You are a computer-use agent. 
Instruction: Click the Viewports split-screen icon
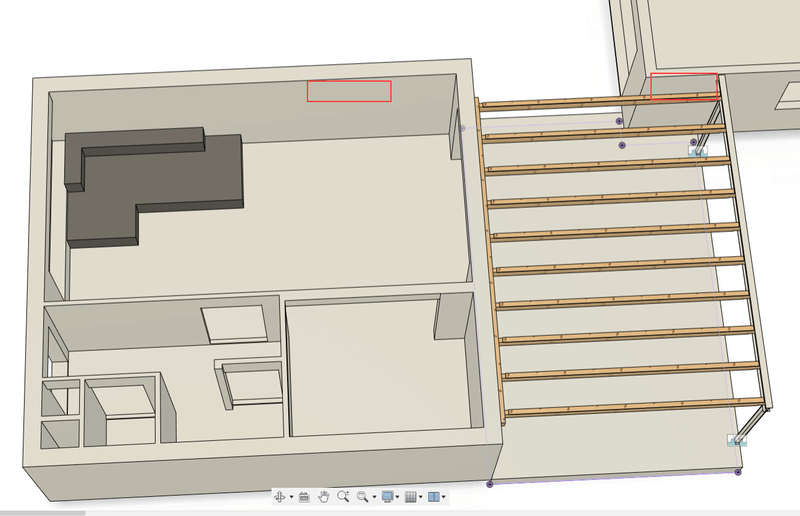coord(434,497)
